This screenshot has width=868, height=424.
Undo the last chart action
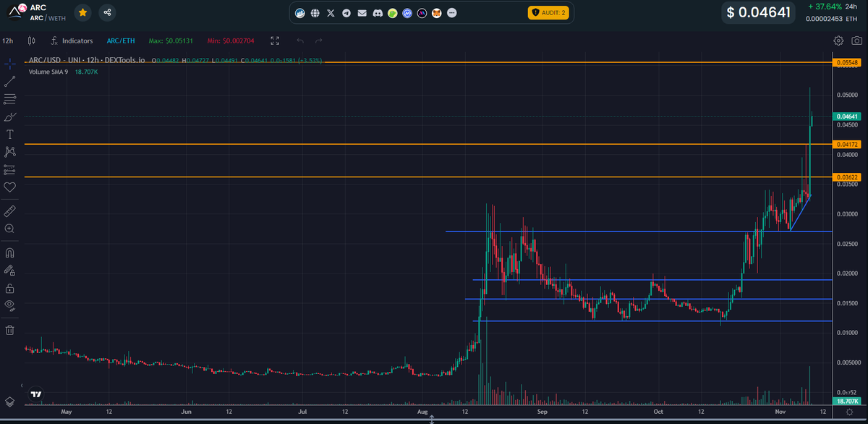coord(299,41)
